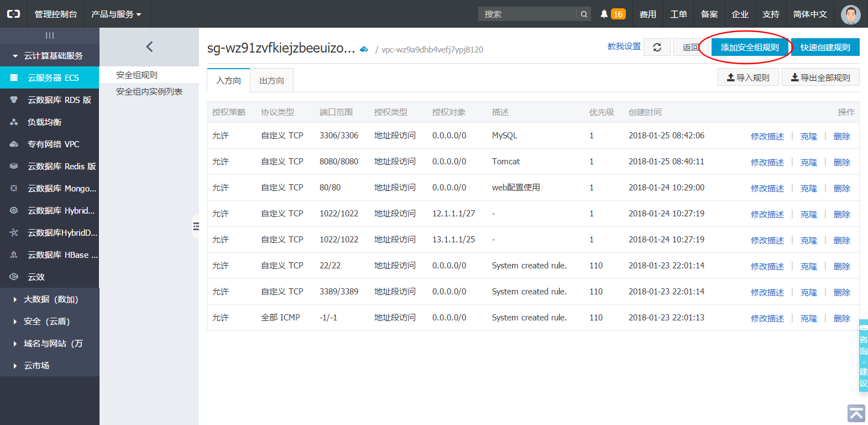Collapse sidebar with three-bar handle
Screen dimensions: 868x425
coord(50,35)
